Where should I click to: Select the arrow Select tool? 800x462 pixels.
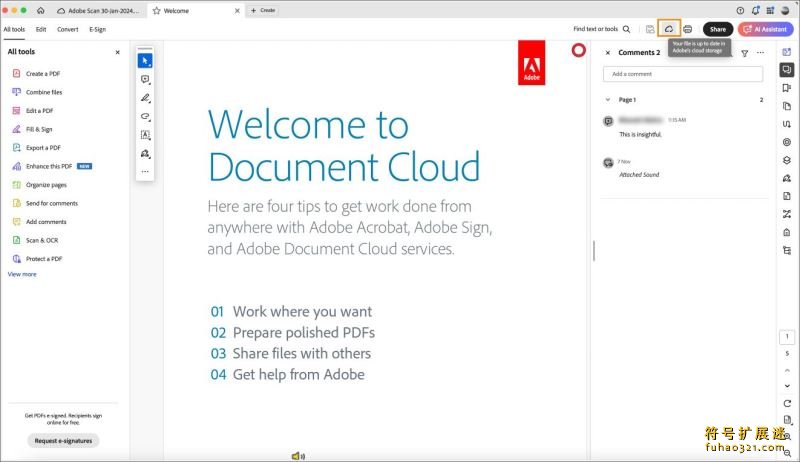pos(145,61)
